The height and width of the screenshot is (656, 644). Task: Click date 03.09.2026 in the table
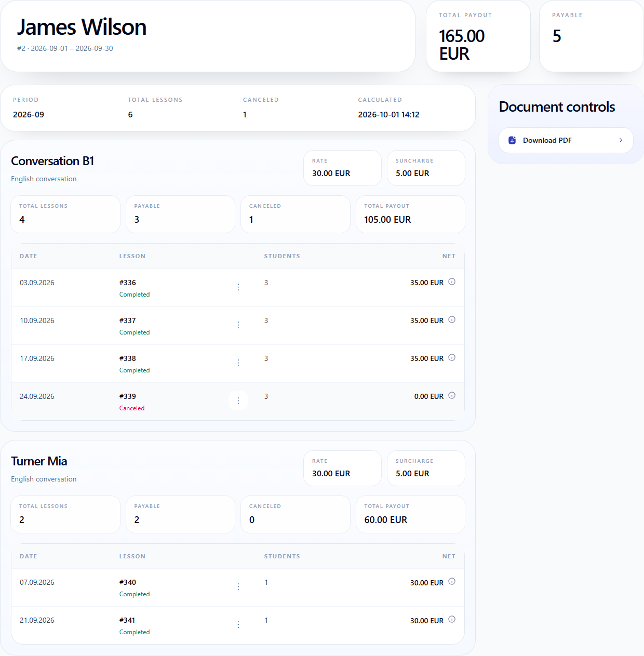click(x=37, y=283)
